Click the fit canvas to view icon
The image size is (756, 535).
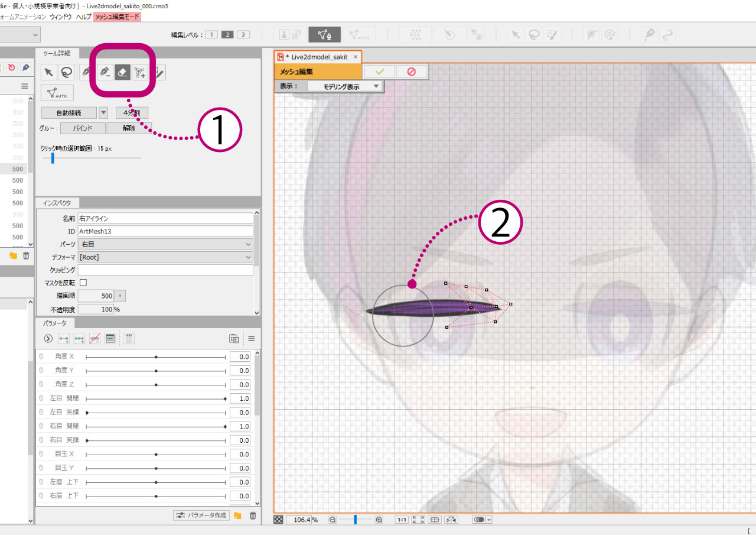tap(418, 520)
